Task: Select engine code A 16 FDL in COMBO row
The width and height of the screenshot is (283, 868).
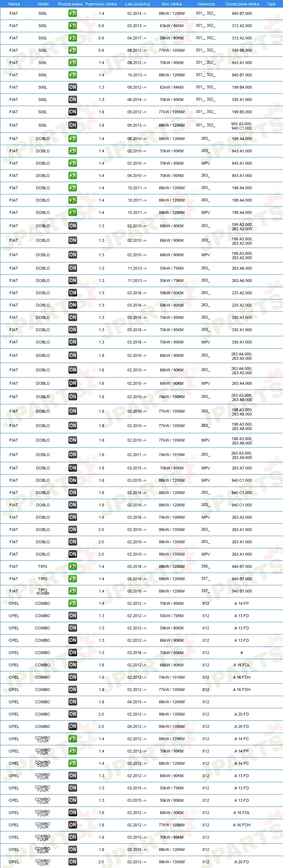Action: tap(242, 665)
